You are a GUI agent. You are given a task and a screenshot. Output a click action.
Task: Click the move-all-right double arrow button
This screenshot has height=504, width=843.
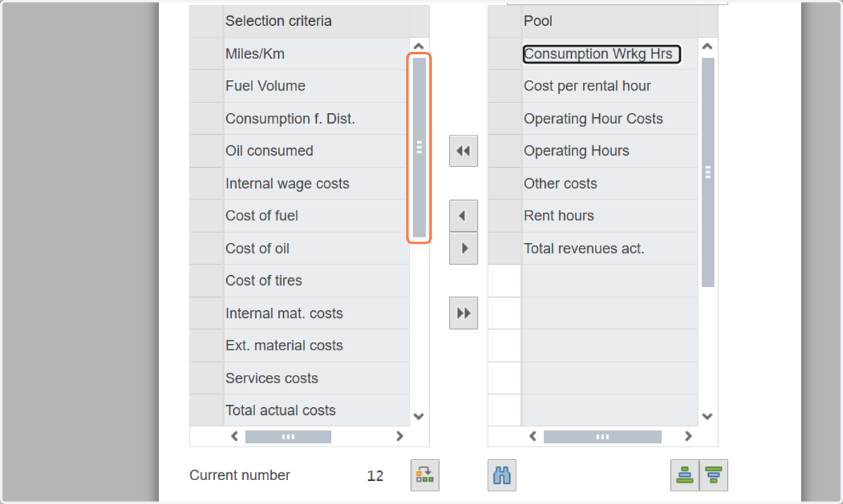tap(463, 313)
